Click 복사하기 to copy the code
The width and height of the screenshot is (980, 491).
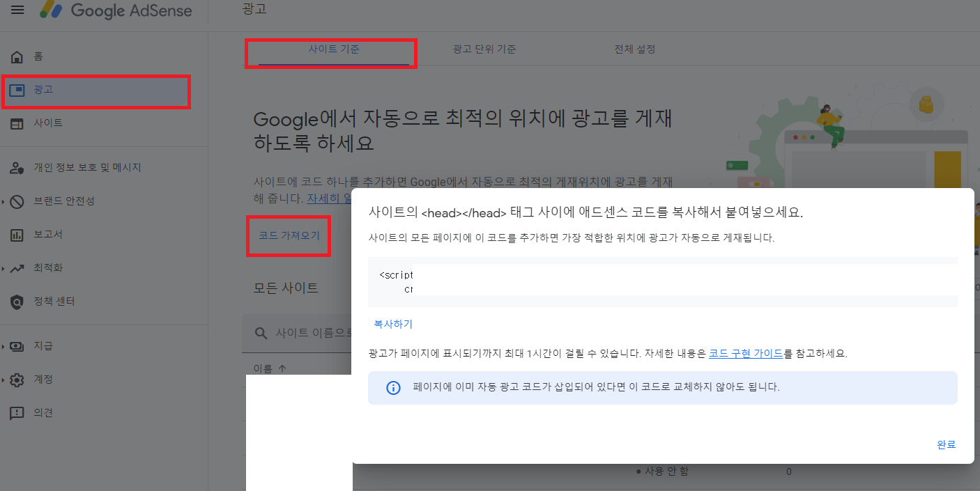pos(393,324)
